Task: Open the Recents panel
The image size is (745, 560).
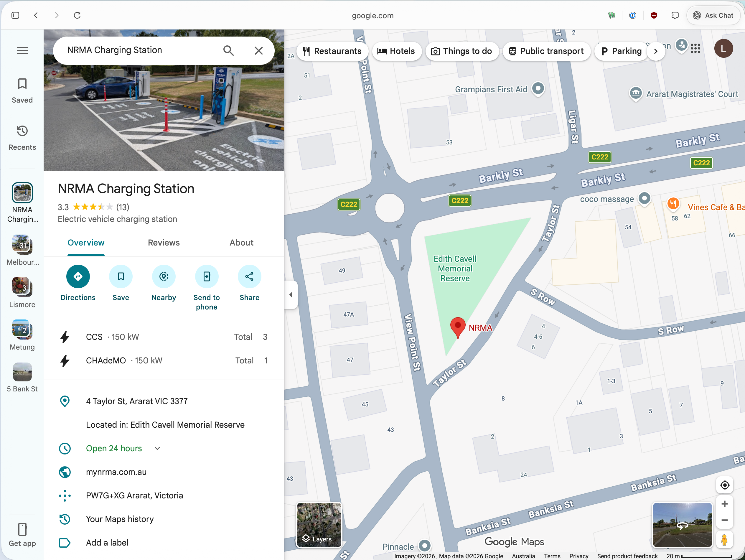Action: [22, 138]
